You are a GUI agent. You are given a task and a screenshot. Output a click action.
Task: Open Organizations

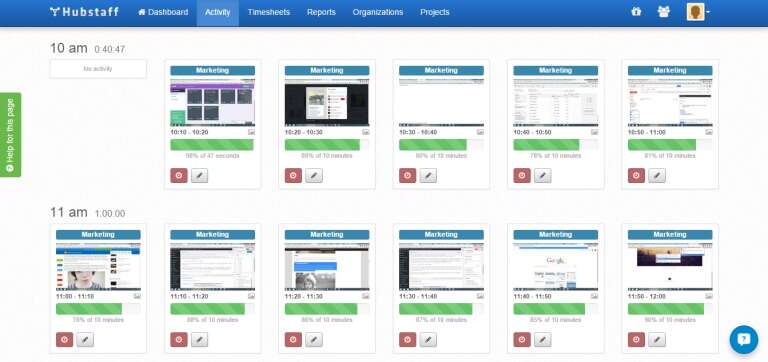[378, 12]
